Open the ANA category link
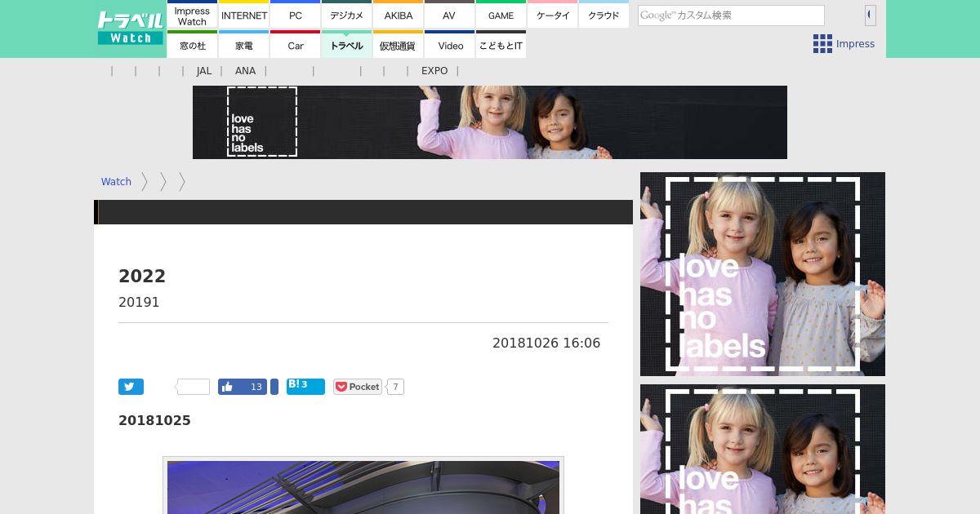 (245, 71)
